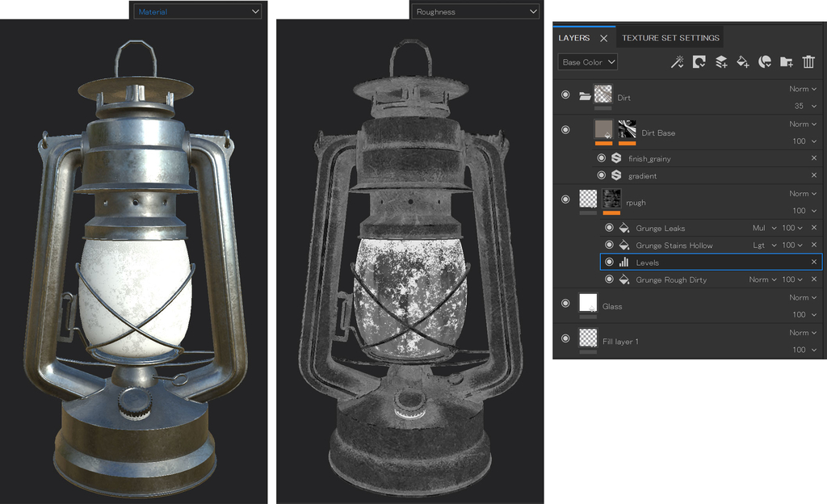The width and height of the screenshot is (827, 504).
Task: Open Dirt folder opacity 35 dropdown
Action: 805,106
